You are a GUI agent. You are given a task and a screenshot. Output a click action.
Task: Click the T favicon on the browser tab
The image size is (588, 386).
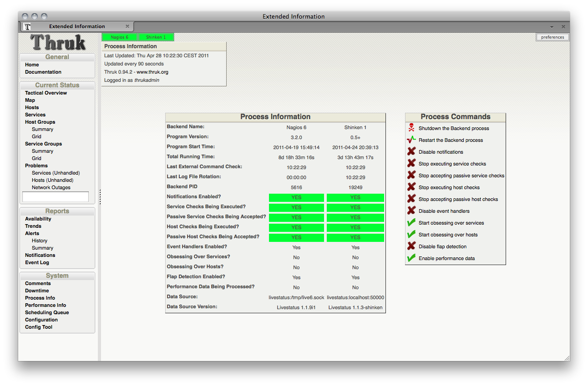tap(27, 26)
